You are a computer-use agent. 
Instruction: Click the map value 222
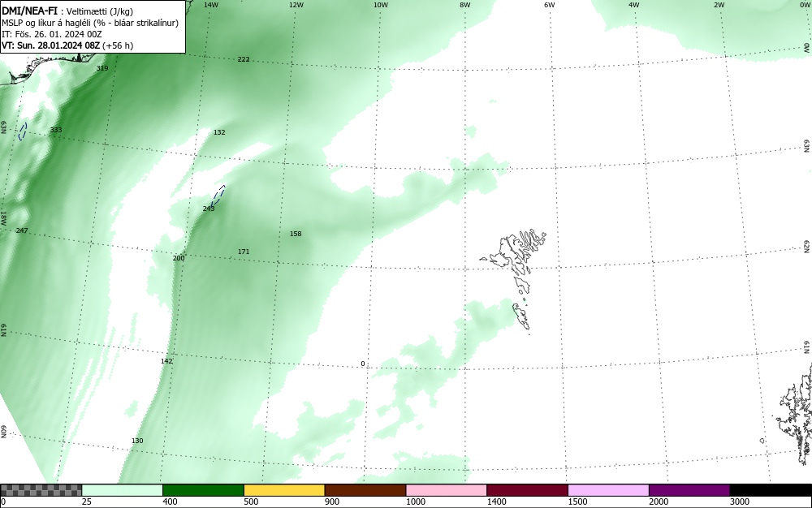click(x=244, y=59)
